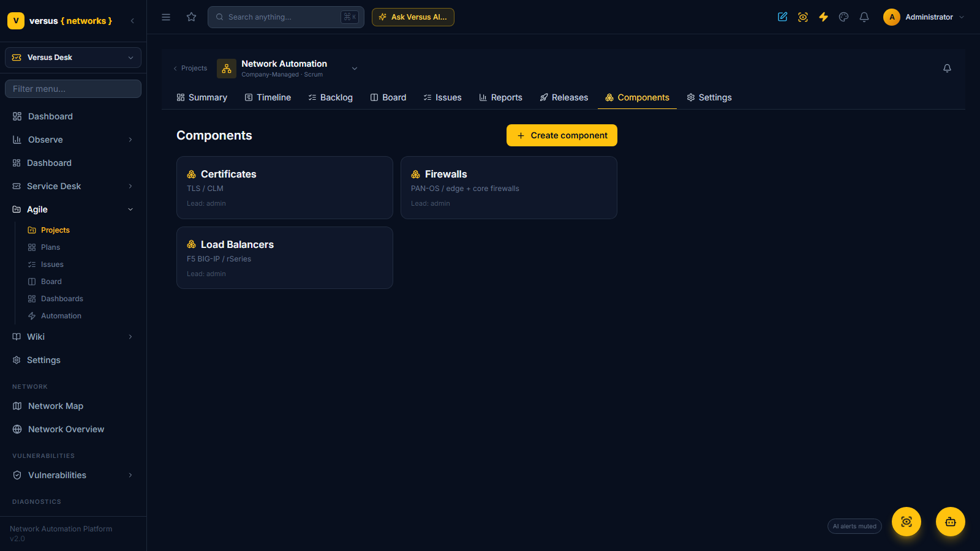Switch to the Releases tab
The image size is (980, 551).
(x=563, y=97)
